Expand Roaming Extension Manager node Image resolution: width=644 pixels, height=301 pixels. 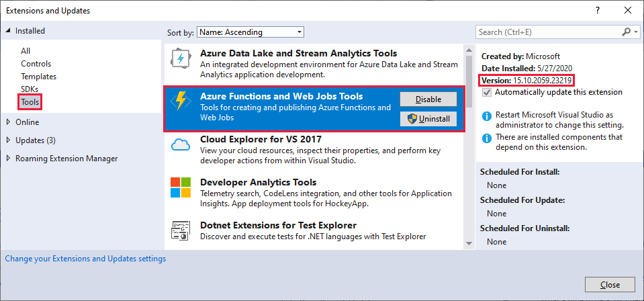click(x=8, y=159)
